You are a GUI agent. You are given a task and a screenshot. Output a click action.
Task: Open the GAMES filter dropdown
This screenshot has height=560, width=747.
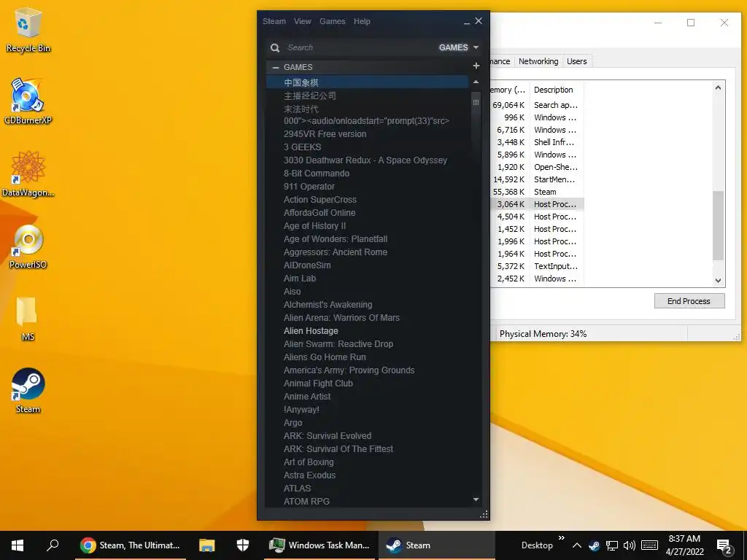point(459,47)
